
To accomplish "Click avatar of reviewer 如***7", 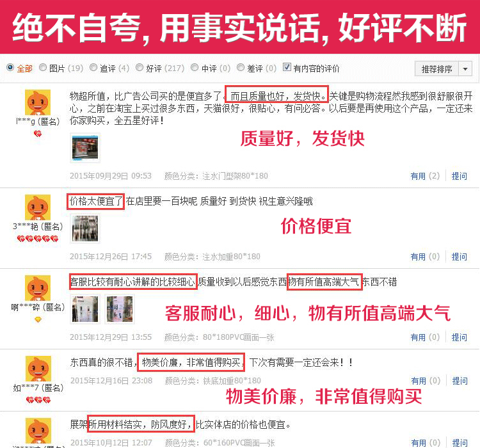I will tap(38, 369).
